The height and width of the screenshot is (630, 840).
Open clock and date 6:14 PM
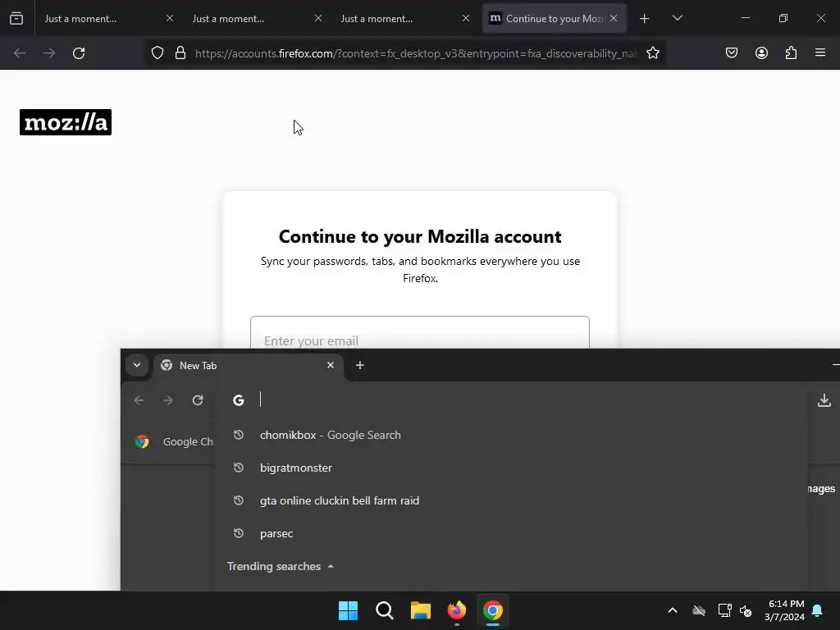coord(784,610)
